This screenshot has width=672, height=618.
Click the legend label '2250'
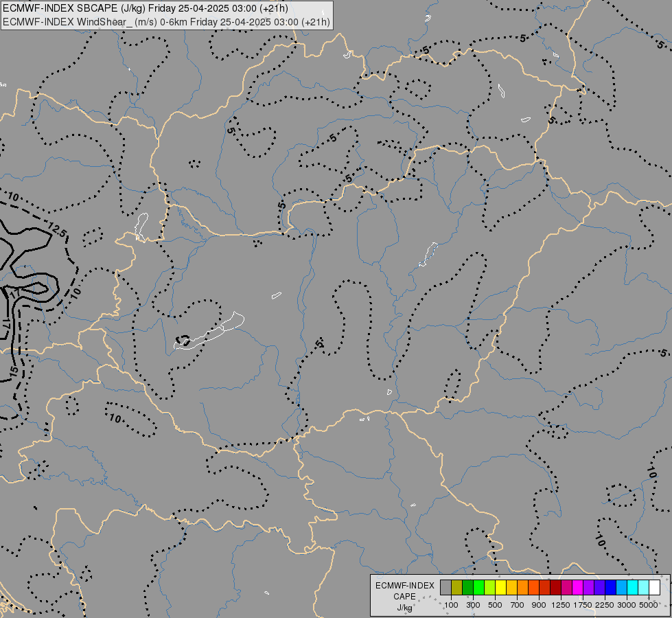605,605
